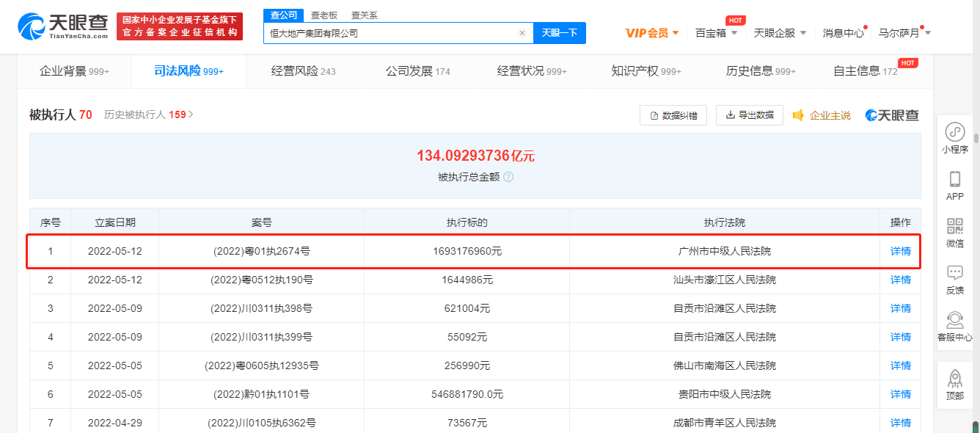Click the page vertical scrollbar thumb
This screenshot has width=980, height=433.
976,138
